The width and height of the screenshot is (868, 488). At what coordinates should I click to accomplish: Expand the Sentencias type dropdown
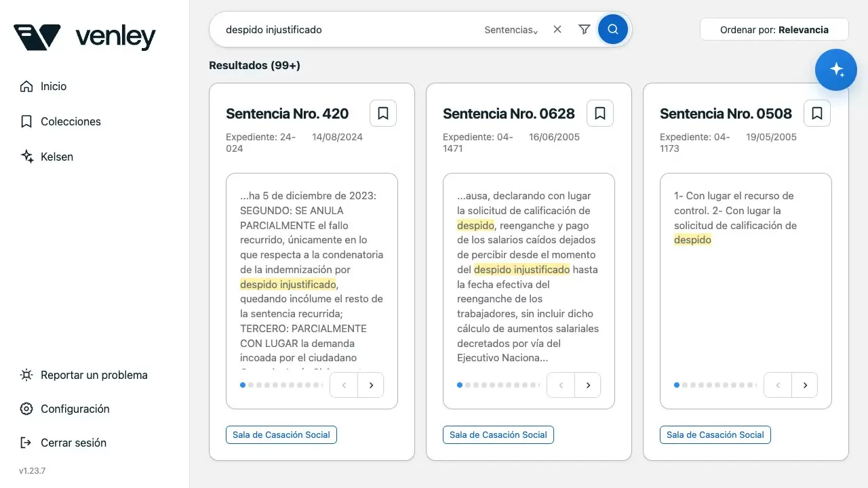[511, 30]
